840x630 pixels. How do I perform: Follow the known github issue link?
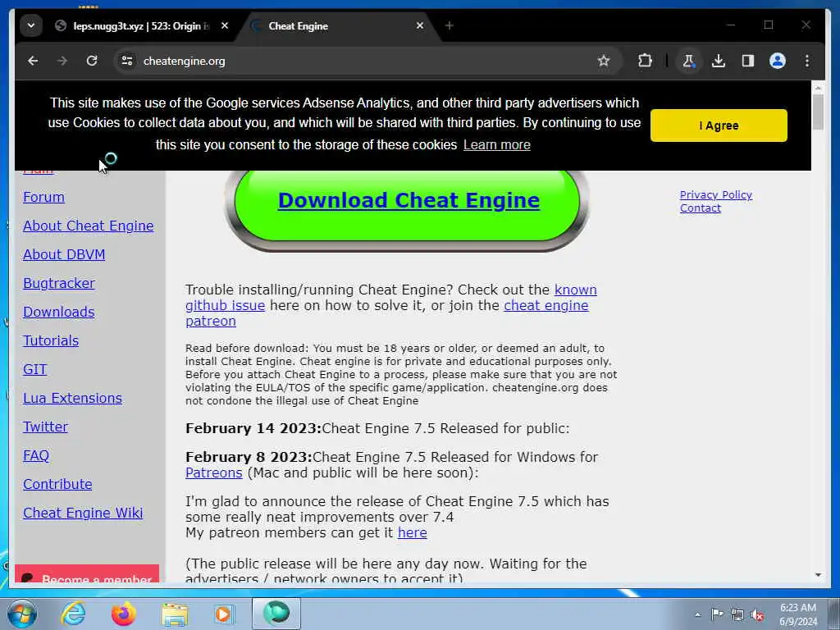(x=225, y=305)
